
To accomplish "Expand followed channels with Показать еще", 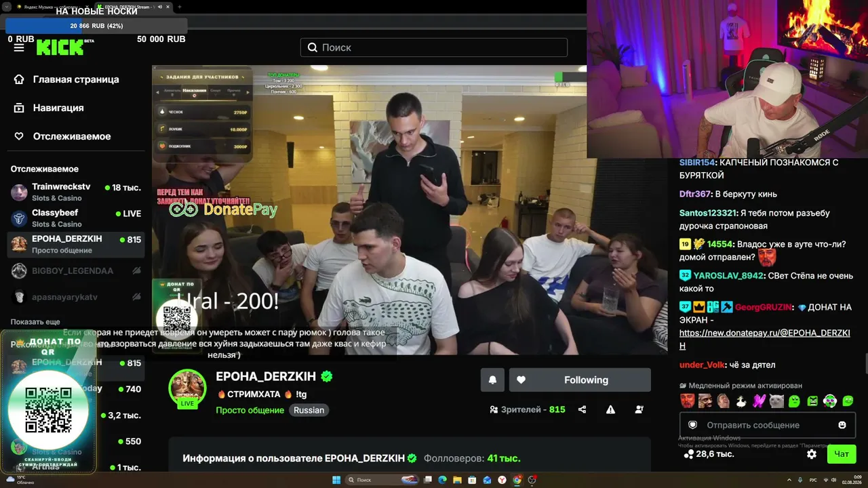I will [35, 321].
